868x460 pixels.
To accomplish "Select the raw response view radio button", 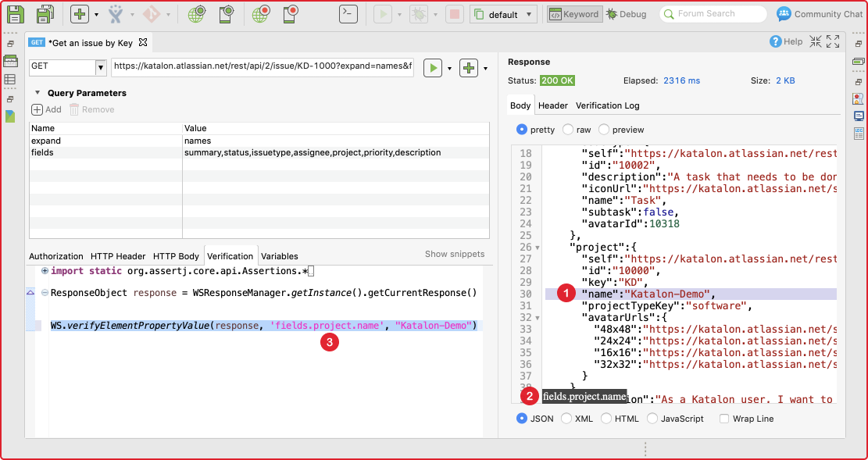I will coord(568,130).
